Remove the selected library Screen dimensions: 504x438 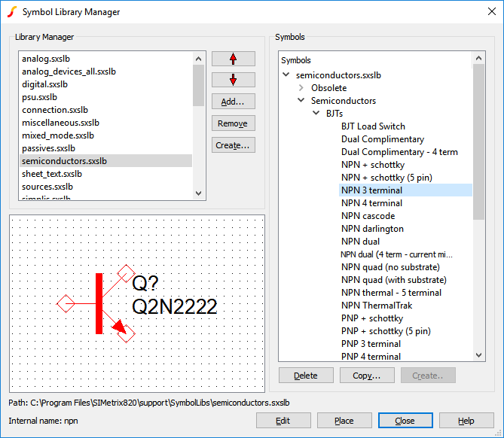point(233,123)
